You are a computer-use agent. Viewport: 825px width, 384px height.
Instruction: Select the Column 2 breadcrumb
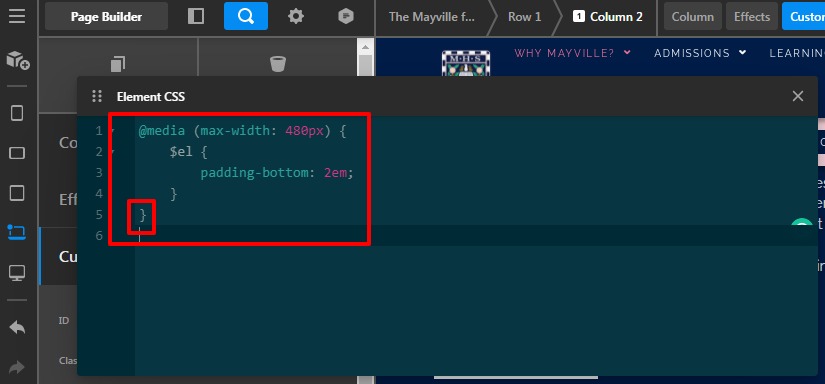coord(608,17)
